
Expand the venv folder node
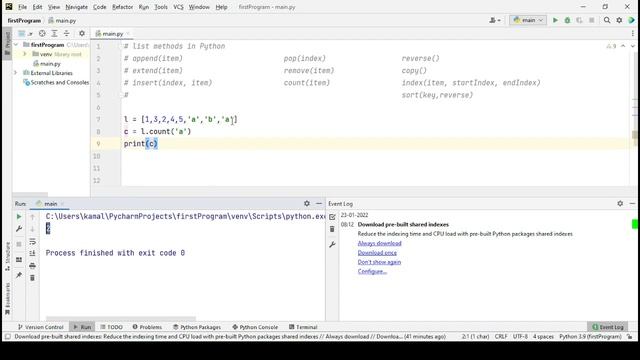24,54
